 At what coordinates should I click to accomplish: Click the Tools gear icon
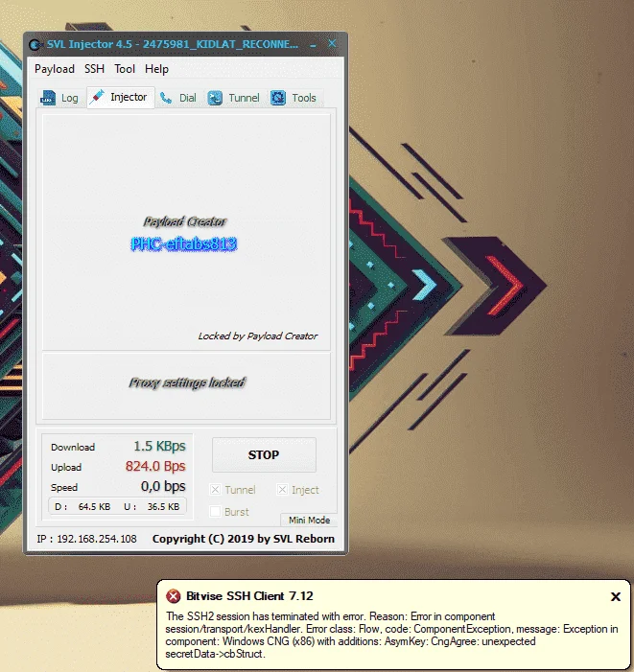click(278, 98)
